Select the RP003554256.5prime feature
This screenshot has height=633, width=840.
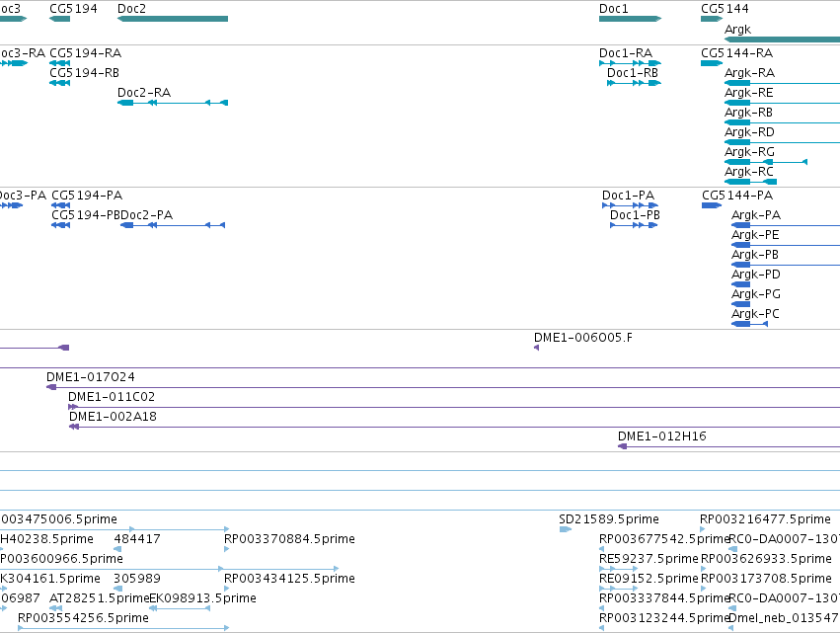tap(123, 628)
